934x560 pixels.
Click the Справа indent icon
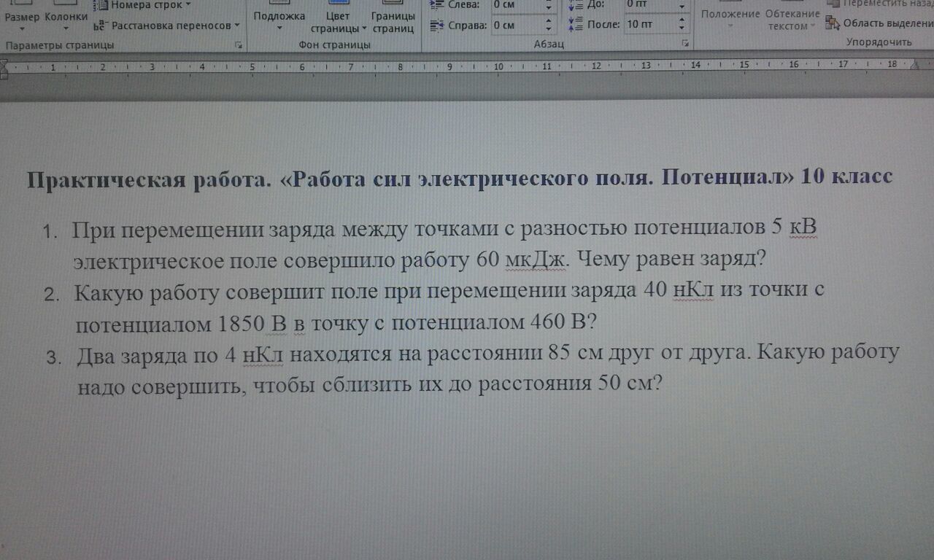click(437, 26)
